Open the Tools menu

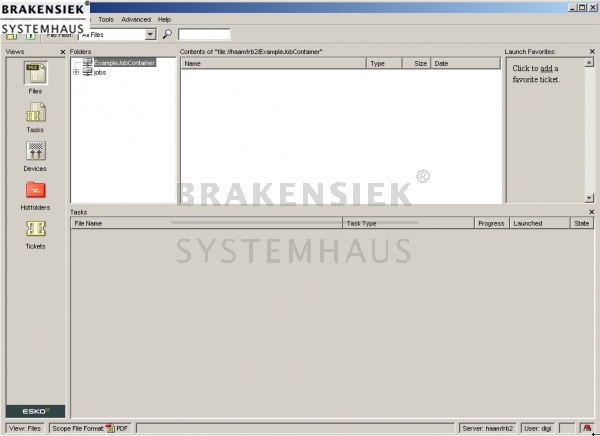[106, 20]
